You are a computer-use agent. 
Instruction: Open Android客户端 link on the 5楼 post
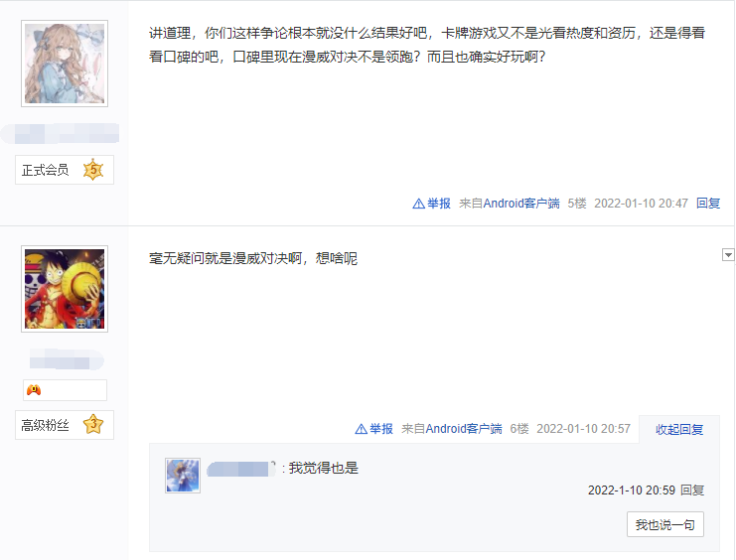tap(521, 204)
